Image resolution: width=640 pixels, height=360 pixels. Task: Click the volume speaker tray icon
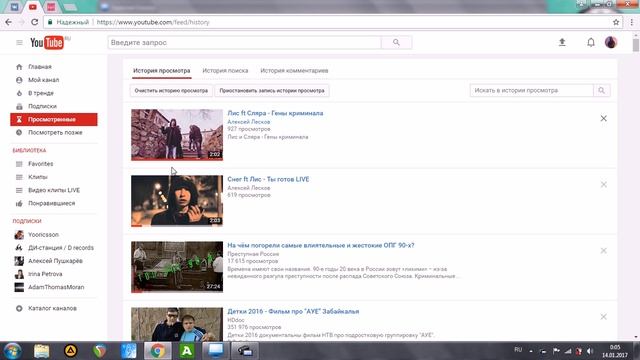(589, 351)
